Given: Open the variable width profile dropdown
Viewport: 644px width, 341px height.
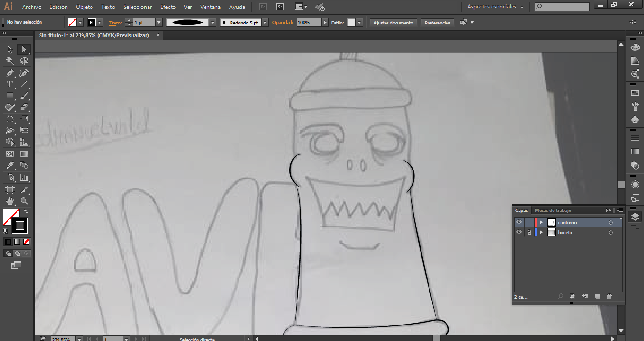Looking at the screenshot, I should click(213, 23).
